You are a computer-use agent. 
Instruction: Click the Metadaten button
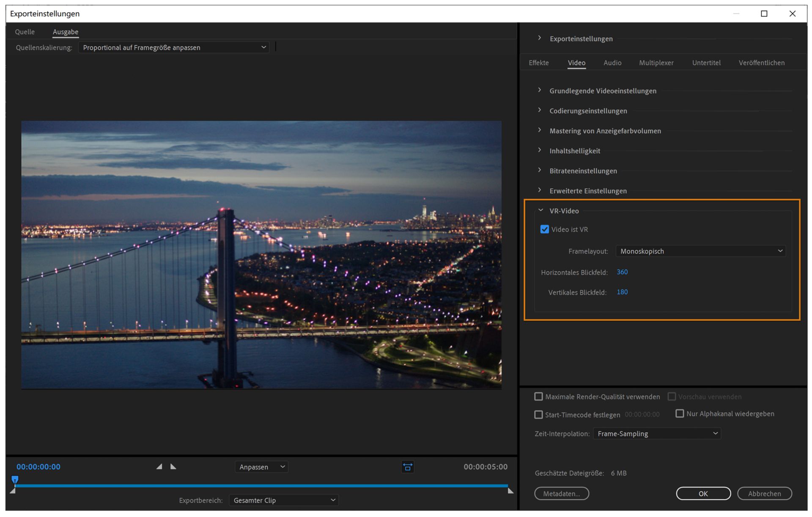coord(561,494)
